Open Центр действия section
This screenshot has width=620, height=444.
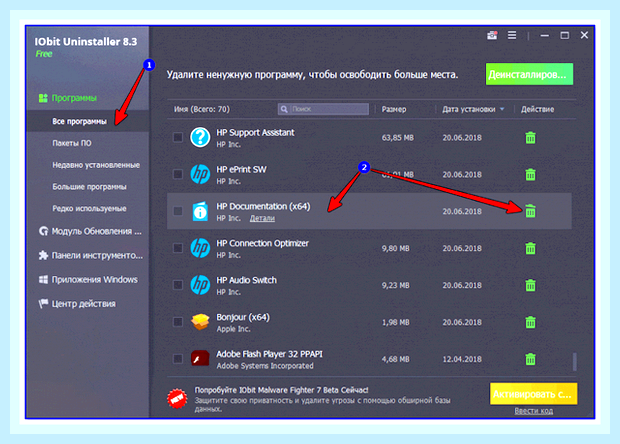tap(77, 304)
